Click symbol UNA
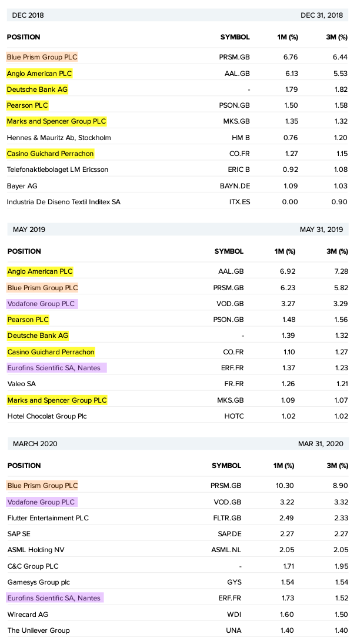Screen dimensions: 357x644 (233, 630)
